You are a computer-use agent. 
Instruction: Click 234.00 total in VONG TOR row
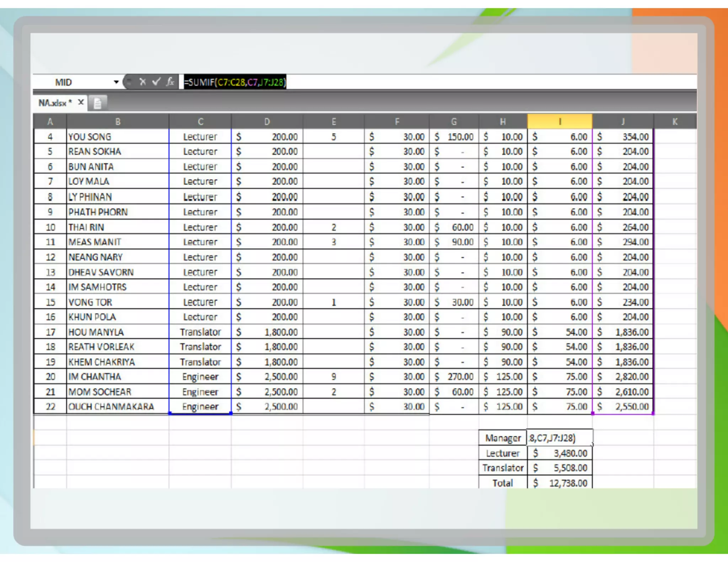pyautogui.click(x=623, y=302)
